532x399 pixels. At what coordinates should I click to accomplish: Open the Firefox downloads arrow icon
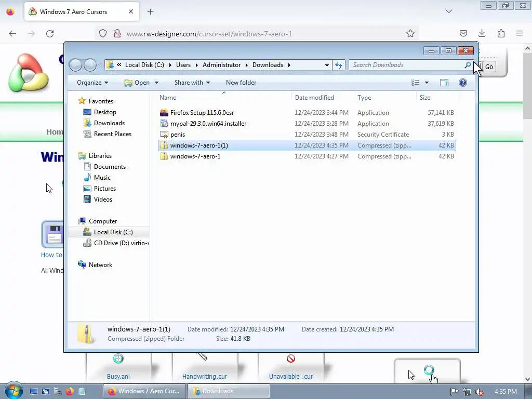(x=482, y=33)
